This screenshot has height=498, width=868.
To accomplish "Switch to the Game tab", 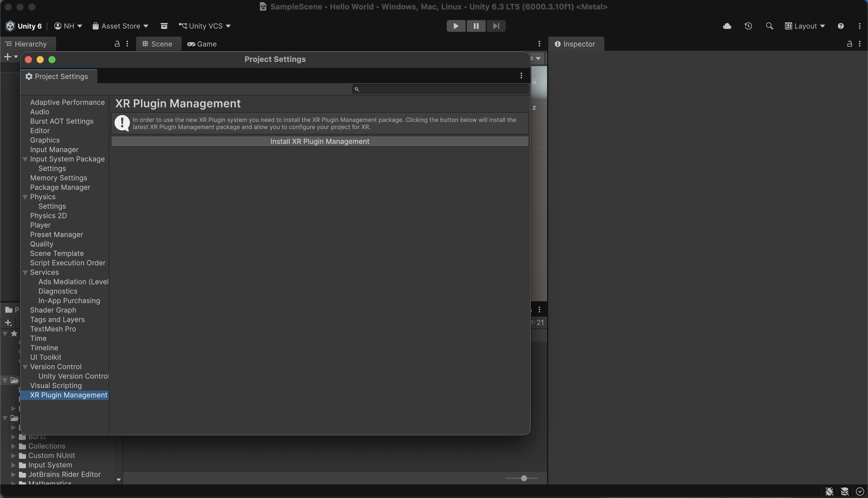I will point(202,44).
